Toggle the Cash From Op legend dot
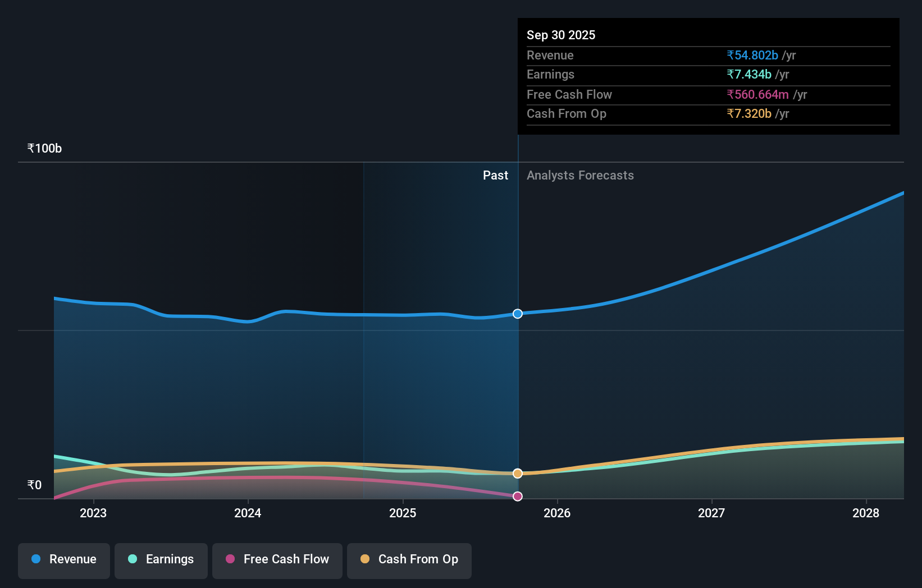 (365, 559)
